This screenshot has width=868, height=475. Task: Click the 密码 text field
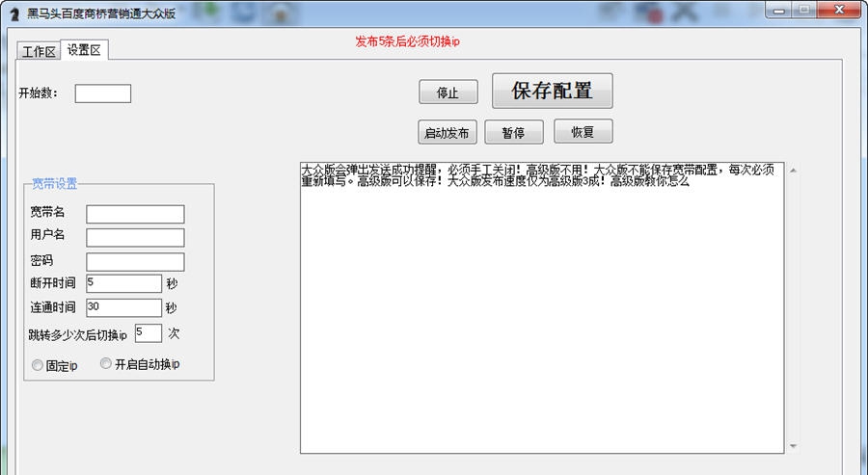tap(135, 262)
